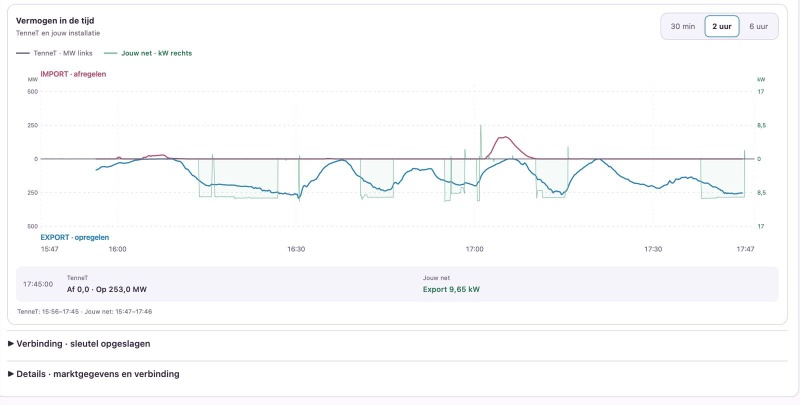Viewport: 800px width, 405px height.
Task: Click the 16:00 time axis label
Action: [x=117, y=249]
